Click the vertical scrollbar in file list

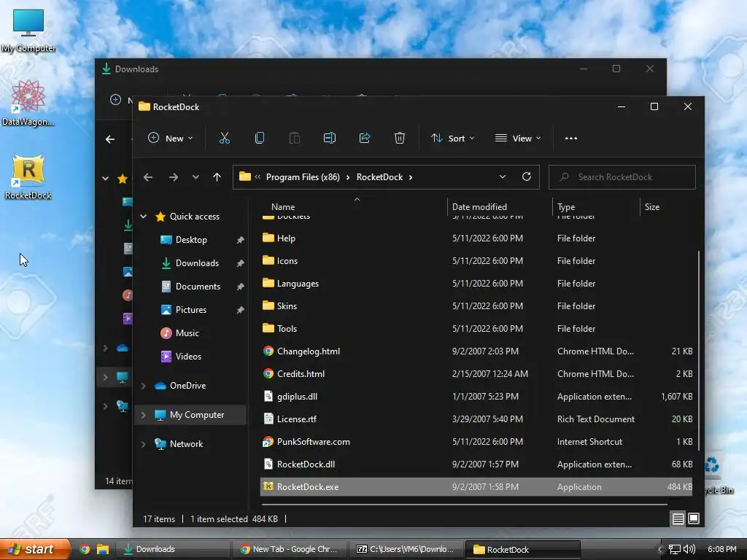(x=698, y=350)
